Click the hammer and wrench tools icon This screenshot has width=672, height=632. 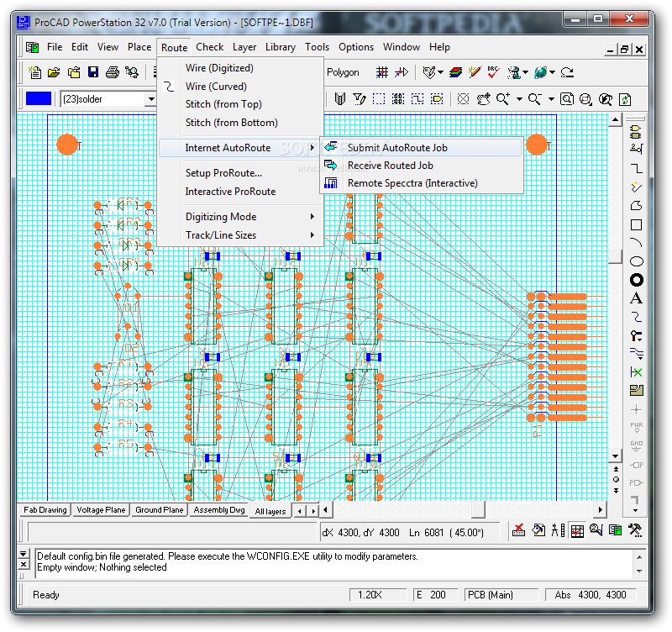(x=635, y=530)
